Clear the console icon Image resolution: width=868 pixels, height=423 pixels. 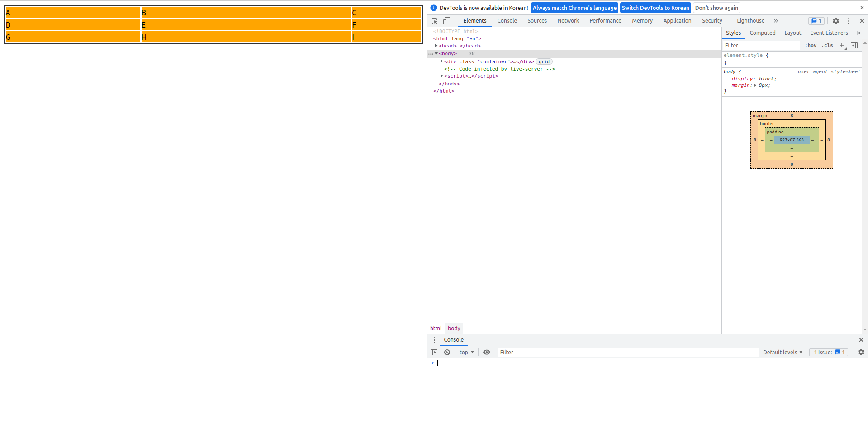click(447, 352)
